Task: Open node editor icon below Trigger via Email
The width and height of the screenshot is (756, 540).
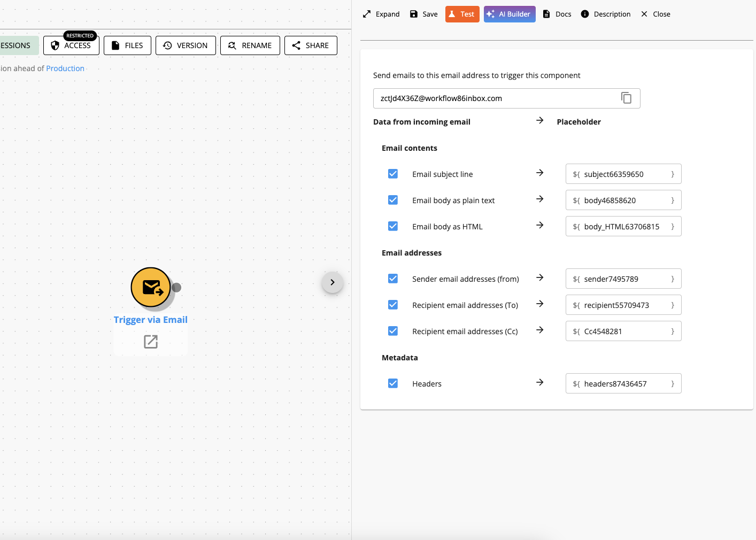Action: tap(151, 342)
